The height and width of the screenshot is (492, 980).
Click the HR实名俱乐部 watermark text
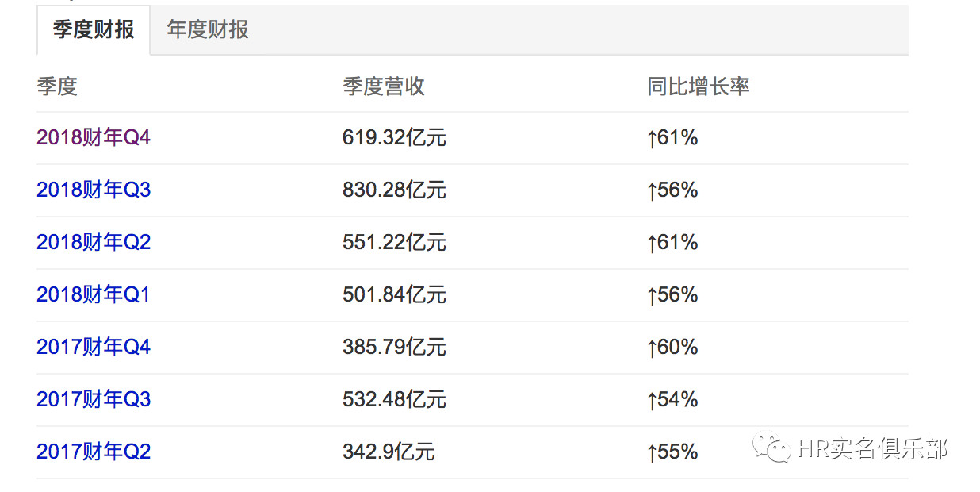click(x=872, y=449)
